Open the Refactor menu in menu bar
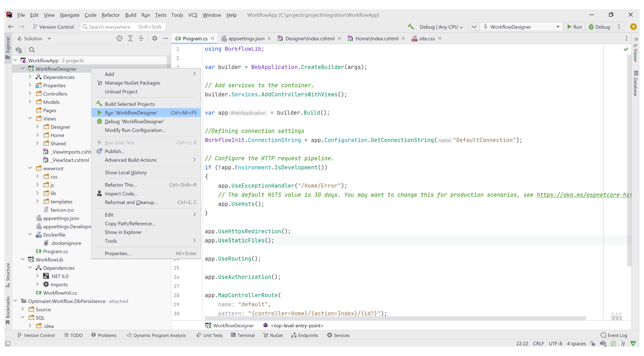Viewport: 644px width, 356px height. [x=110, y=15]
